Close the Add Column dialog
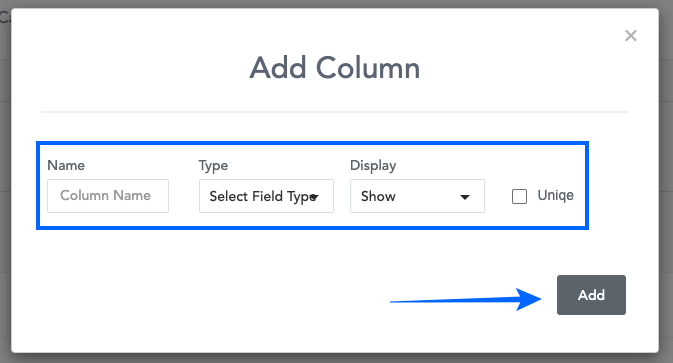Viewport: 673px width, 363px height. pyautogui.click(x=631, y=36)
